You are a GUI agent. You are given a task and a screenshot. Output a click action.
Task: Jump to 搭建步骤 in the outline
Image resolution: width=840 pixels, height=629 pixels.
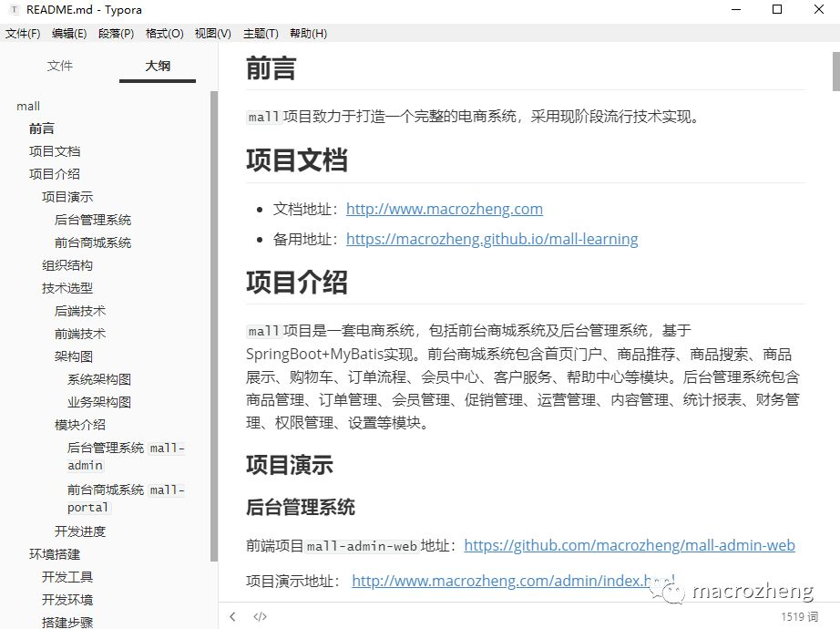(67, 622)
